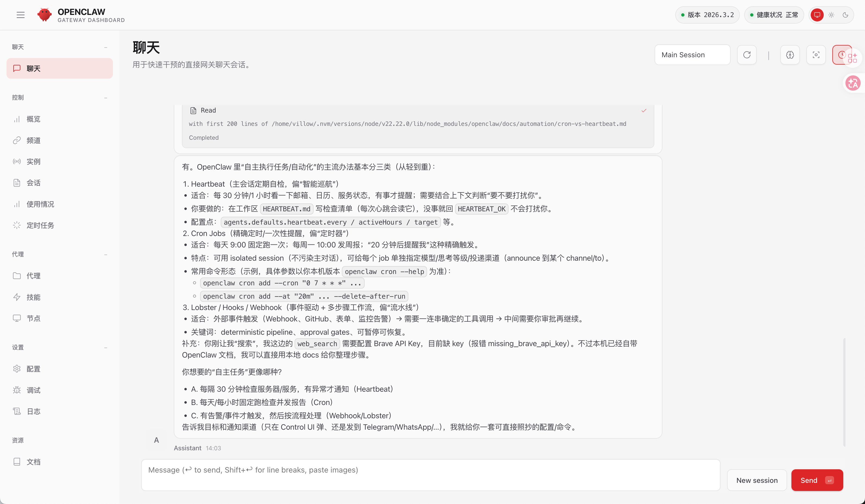This screenshot has height=504, width=865.
Task: Open 使用情况 usage page
Action: point(60,204)
